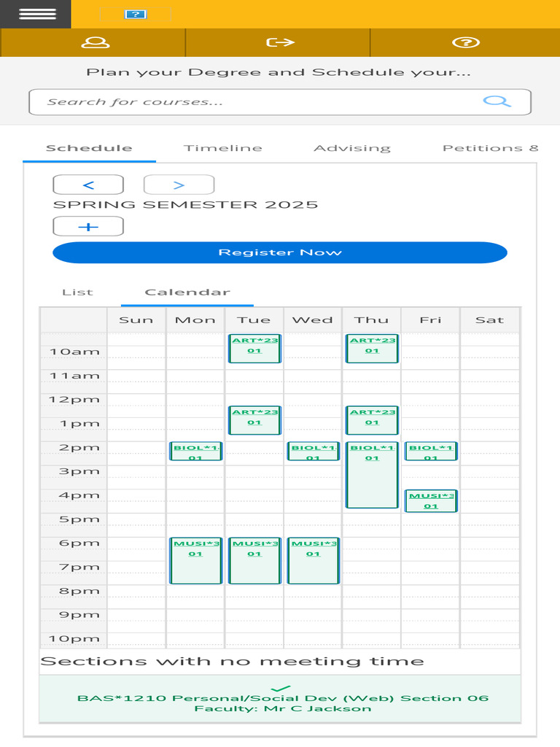Focus the Search for courses field
The image size is (560, 747).
tap(280, 102)
